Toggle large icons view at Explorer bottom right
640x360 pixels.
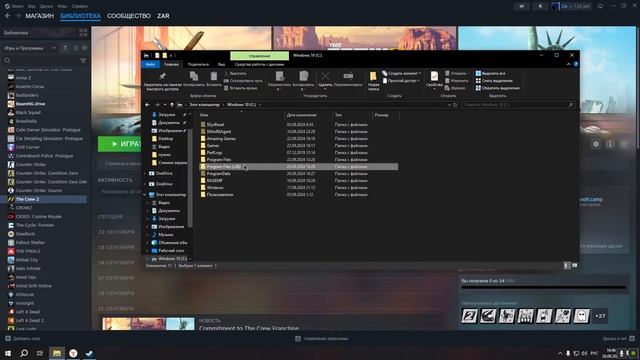point(574,266)
